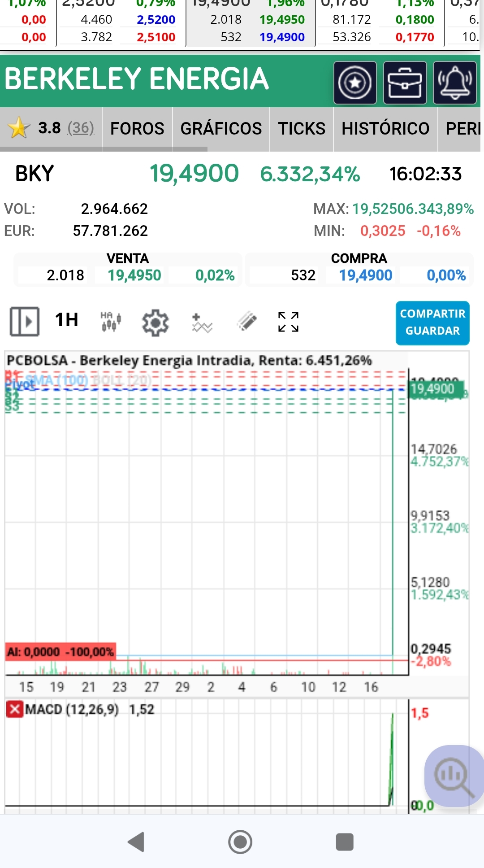
Task: Open the GRÁFICOS tab
Action: [x=221, y=129]
